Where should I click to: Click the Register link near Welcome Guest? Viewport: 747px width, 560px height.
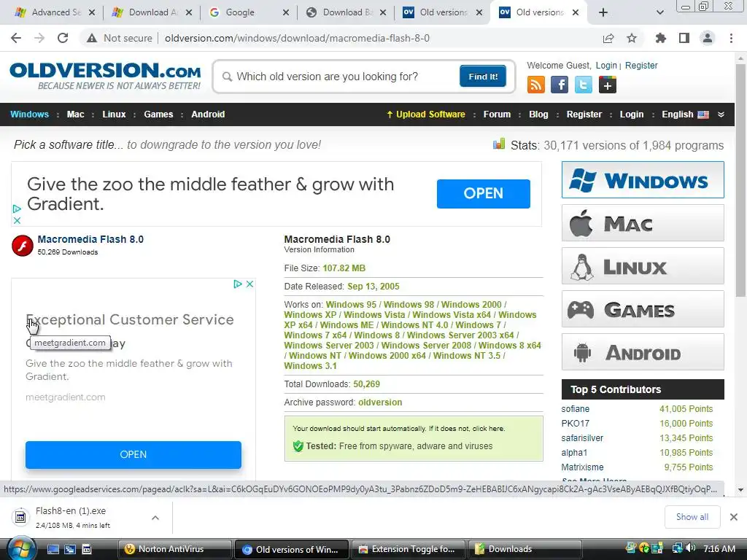(641, 65)
